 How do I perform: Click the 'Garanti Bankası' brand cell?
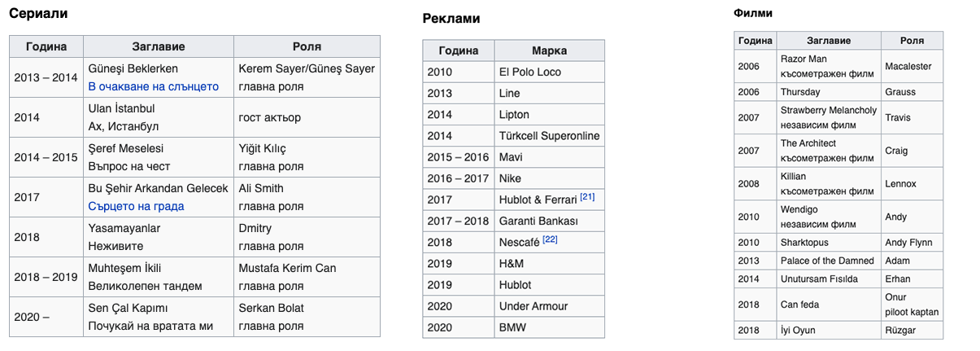point(549,221)
